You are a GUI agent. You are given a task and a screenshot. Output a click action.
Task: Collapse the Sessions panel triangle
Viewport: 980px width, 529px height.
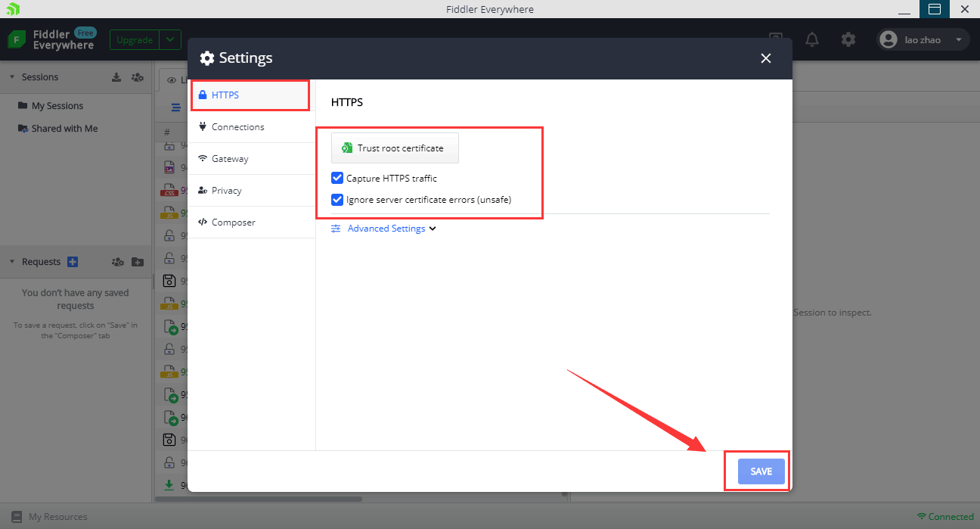point(12,77)
